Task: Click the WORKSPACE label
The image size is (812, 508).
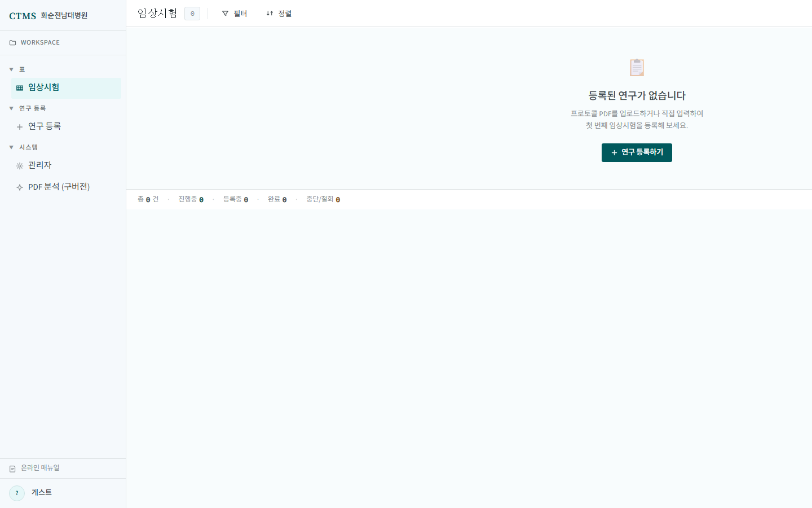Action: pos(40,43)
